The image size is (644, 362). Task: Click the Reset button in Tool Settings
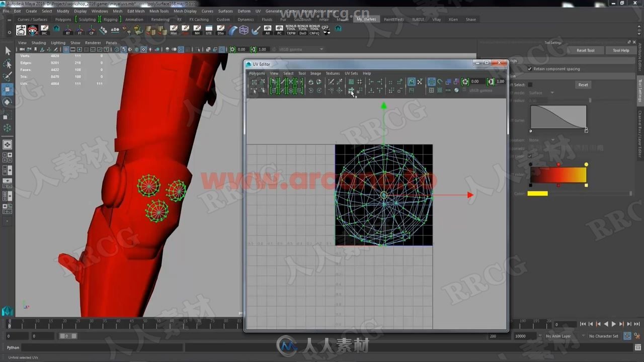[583, 84]
